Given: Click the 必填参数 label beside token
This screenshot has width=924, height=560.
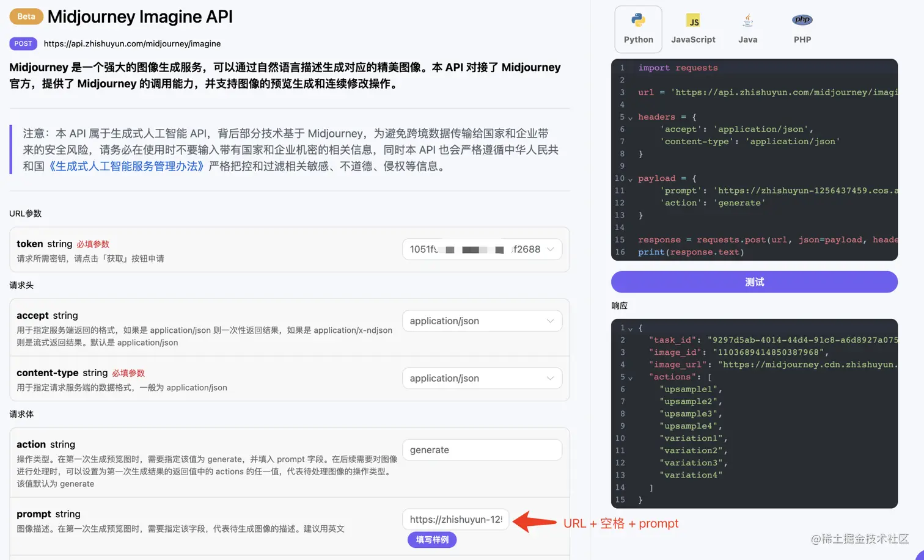Looking at the screenshot, I should [x=93, y=244].
